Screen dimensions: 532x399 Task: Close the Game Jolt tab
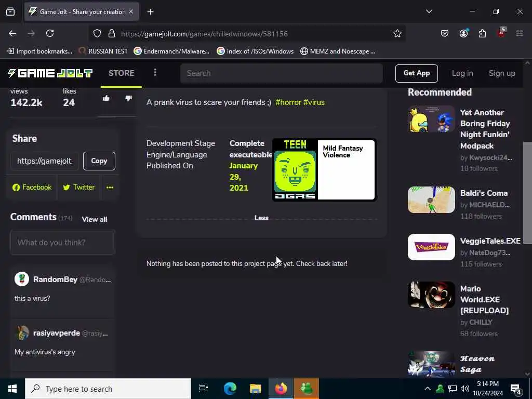point(131,11)
